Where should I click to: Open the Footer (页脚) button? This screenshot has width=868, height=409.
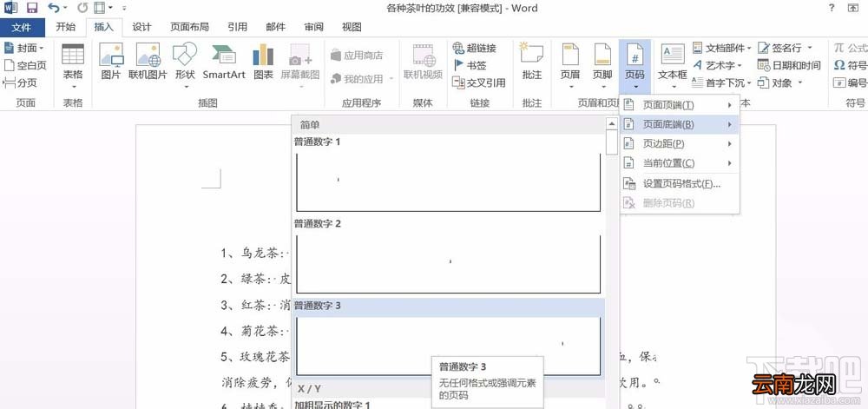pyautogui.click(x=602, y=66)
